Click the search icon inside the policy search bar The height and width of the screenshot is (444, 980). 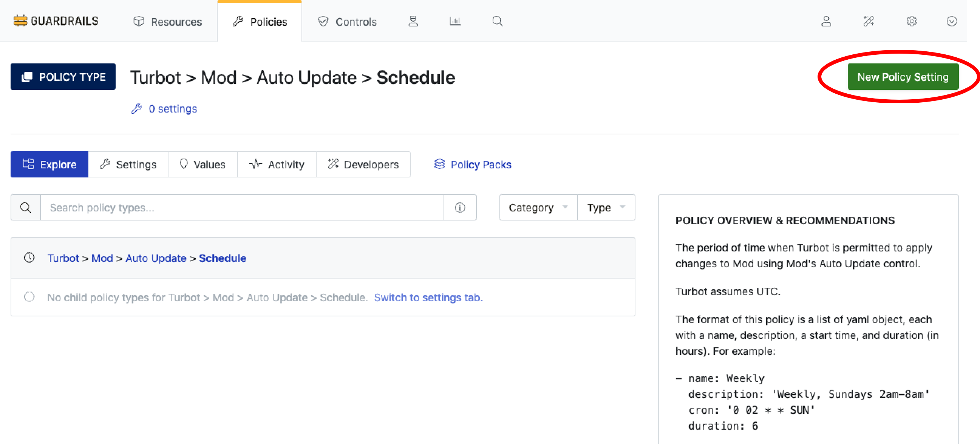[x=25, y=208]
